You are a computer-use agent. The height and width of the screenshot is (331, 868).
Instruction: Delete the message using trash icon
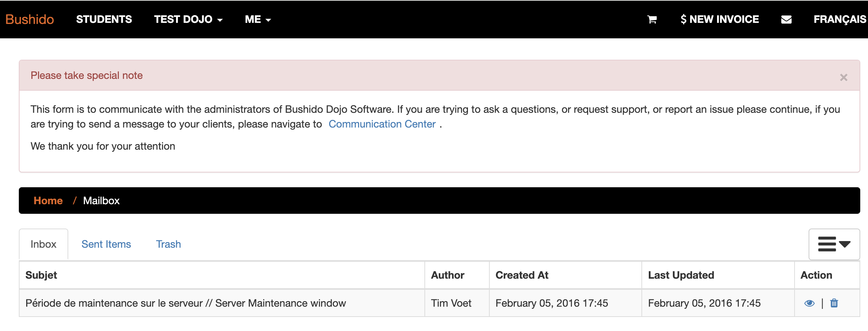pyautogui.click(x=834, y=303)
